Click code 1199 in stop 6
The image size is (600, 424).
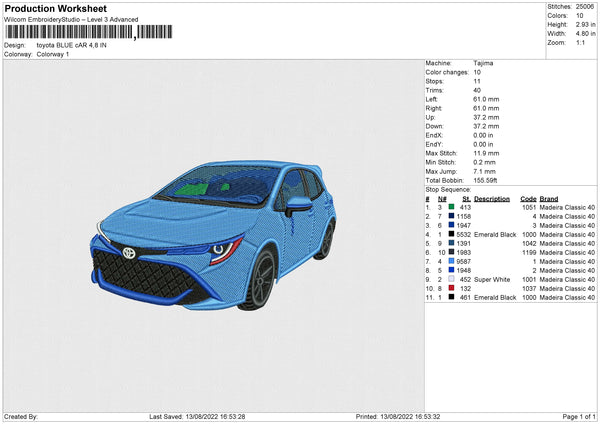point(529,252)
